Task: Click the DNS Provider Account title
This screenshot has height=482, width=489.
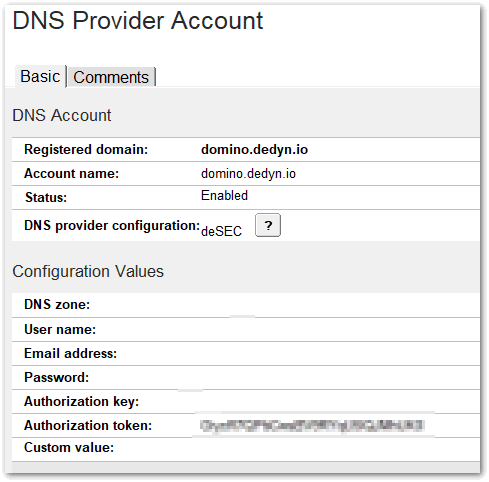Action: click(x=138, y=21)
